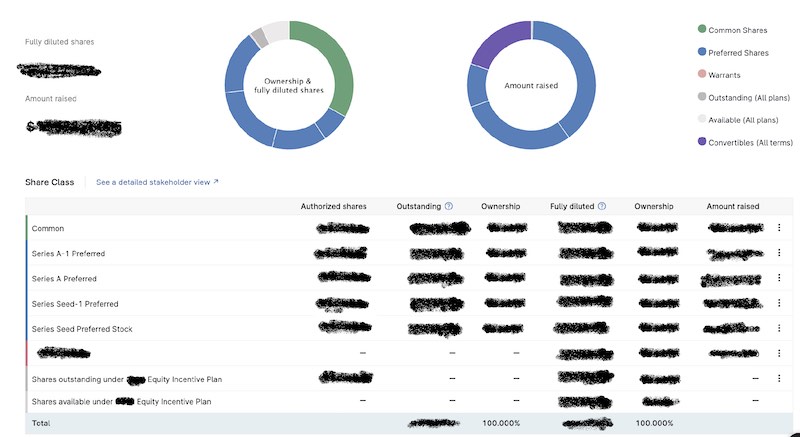Image resolution: width=800 pixels, height=437 pixels.
Task: Open the detailed stakeholder view link
Action: tap(157, 182)
